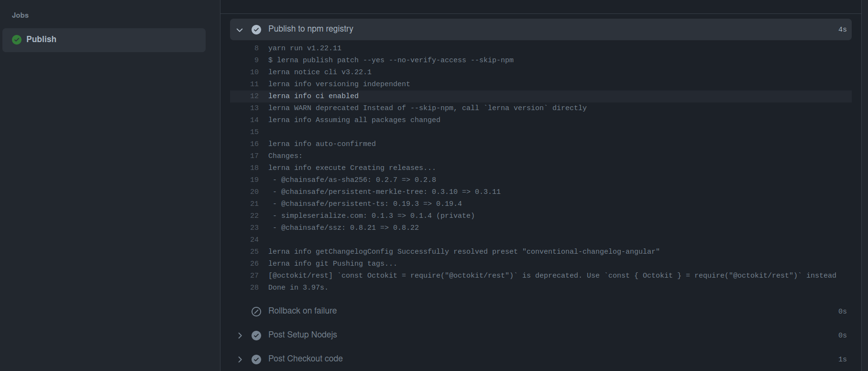Select the Publish job in sidebar
The width and height of the screenshot is (868, 371).
pos(104,40)
